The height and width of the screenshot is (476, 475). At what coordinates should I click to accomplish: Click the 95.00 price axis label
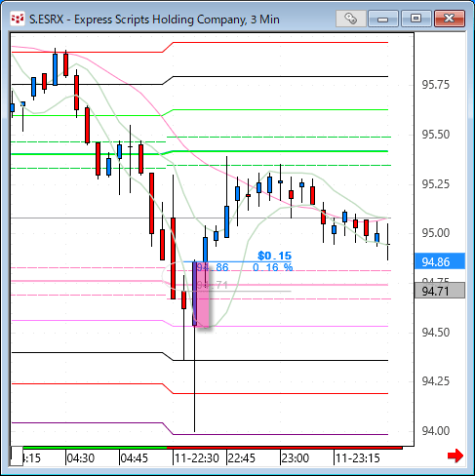click(x=436, y=233)
